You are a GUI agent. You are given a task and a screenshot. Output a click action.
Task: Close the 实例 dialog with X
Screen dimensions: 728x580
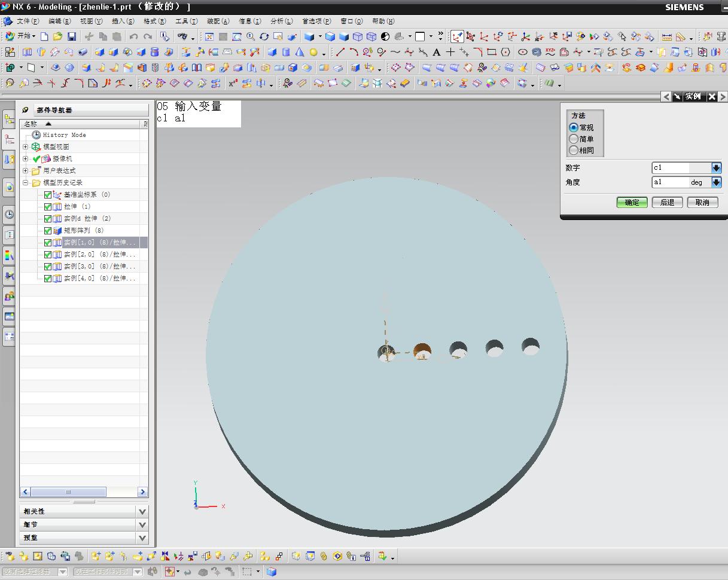pos(712,96)
